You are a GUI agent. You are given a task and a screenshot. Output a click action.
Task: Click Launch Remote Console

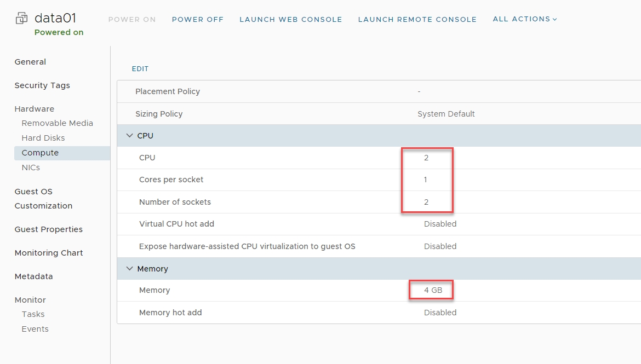click(417, 19)
